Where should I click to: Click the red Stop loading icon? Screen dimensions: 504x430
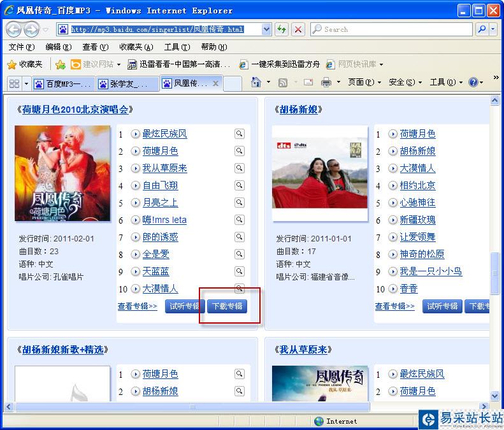[x=298, y=29]
